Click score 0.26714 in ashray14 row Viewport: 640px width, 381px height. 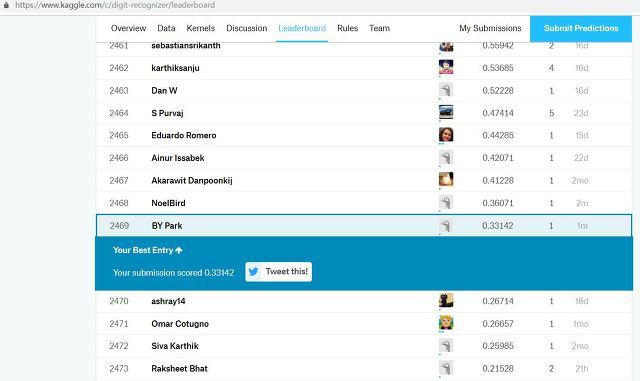pos(498,301)
